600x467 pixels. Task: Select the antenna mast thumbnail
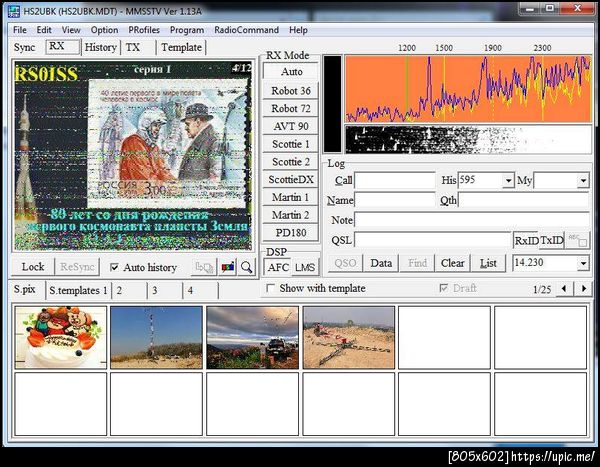coord(157,337)
